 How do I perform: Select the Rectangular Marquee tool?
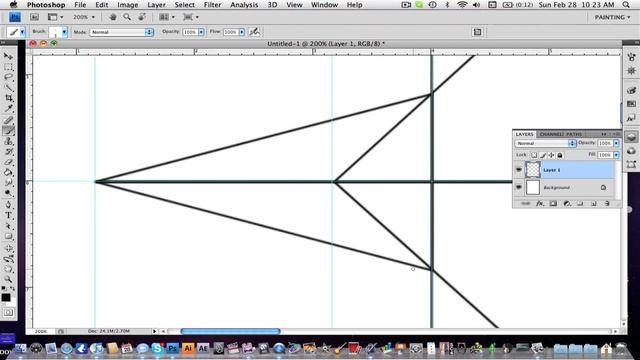[8, 67]
